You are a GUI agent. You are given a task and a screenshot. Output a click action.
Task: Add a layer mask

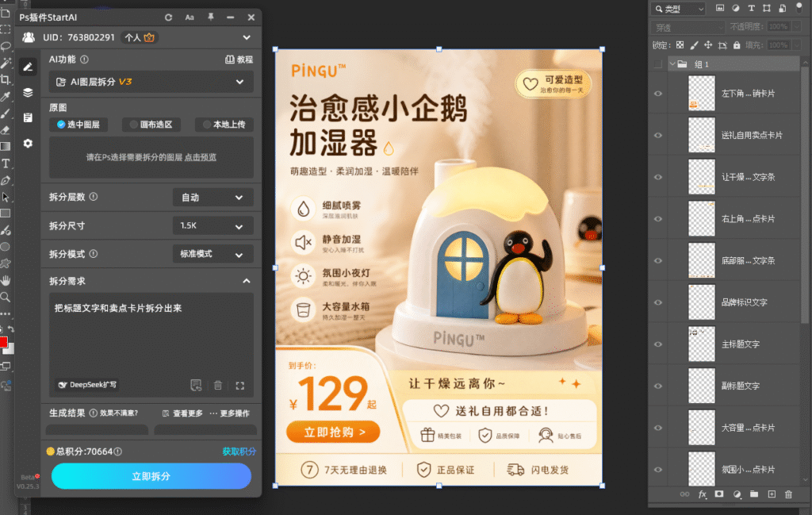tap(718, 494)
